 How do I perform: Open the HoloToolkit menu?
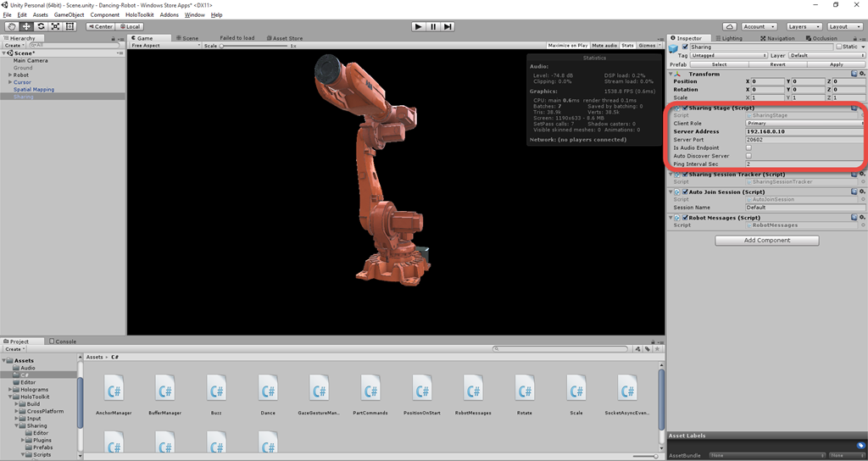(141, 15)
